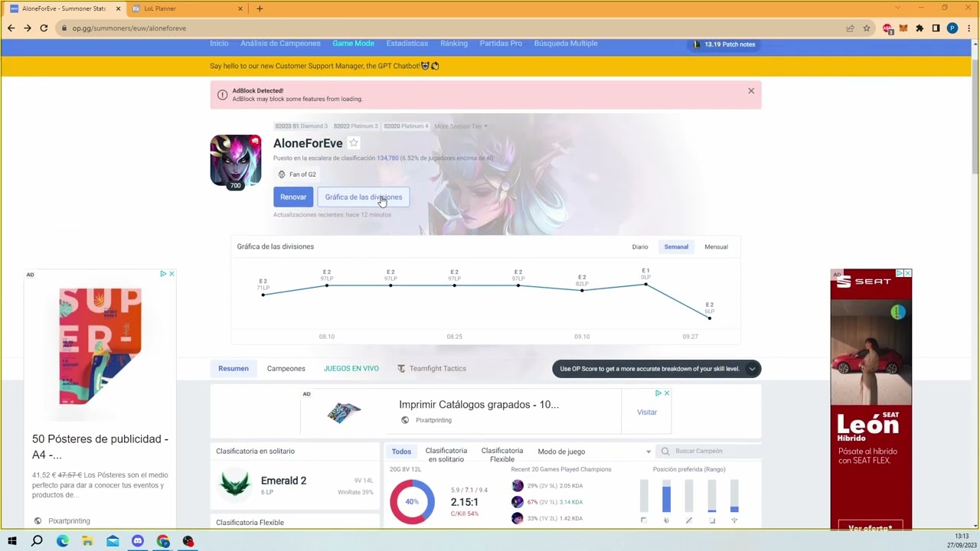Click the Buscar Campeón search field
This screenshot has height=551, width=980.
tap(709, 452)
